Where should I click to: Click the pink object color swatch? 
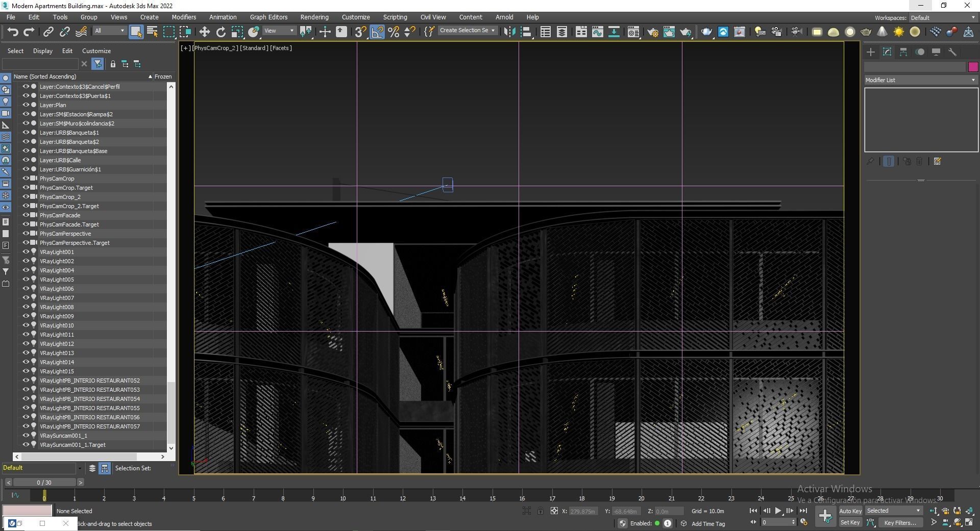(973, 67)
